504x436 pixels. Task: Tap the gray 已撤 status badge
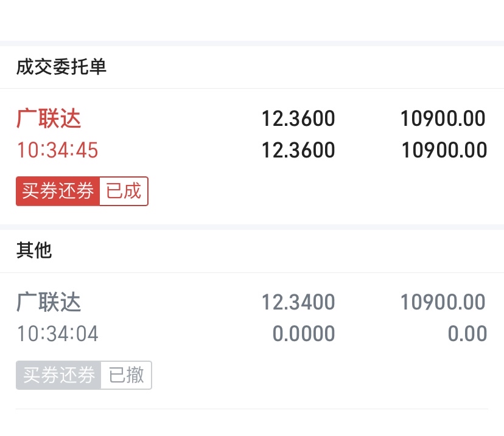pyautogui.click(x=126, y=375)
